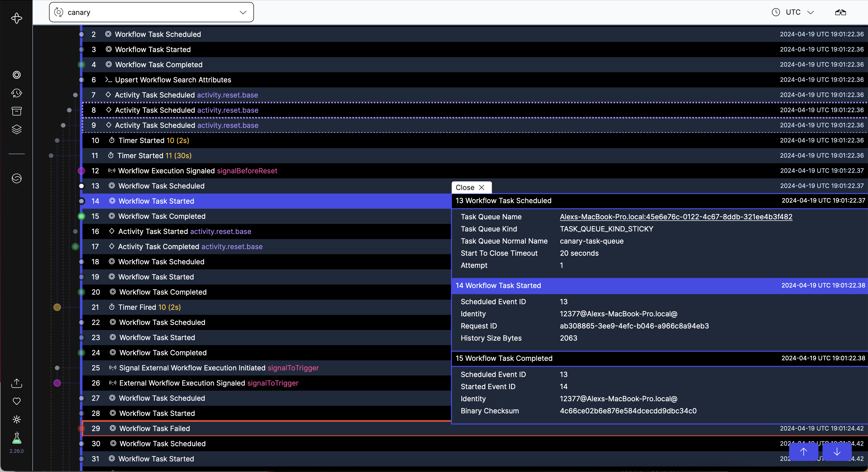Select Signal External Workflow Execution Initiated event
868x472 pixels.
[x=266, y=368]
